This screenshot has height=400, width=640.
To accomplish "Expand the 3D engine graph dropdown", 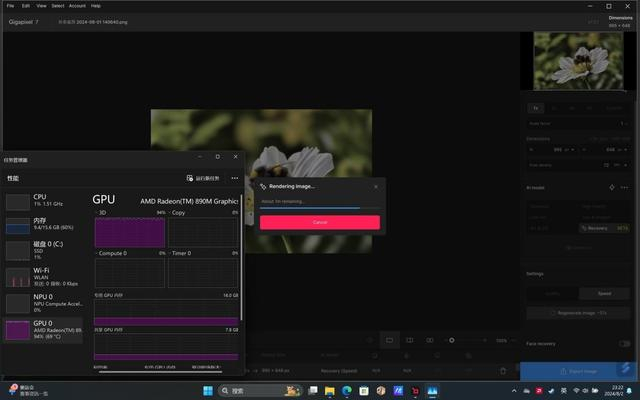I will point(97,213).
